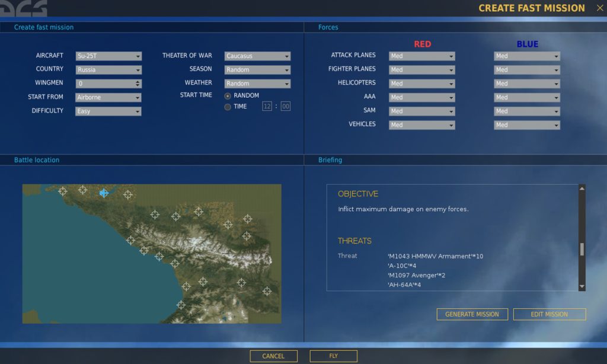
Task: Click the 'AH-64A'*4 threat entry
Action: tap(404, 285)
